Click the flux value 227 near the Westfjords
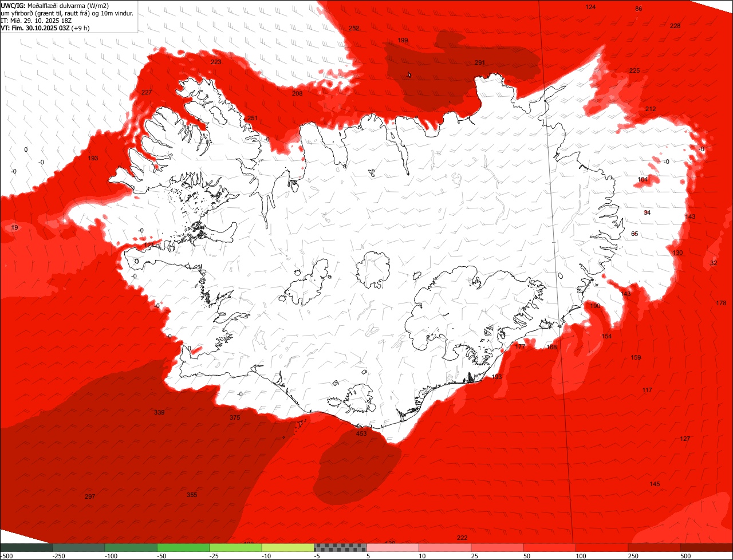 click(x=147, y=93)
